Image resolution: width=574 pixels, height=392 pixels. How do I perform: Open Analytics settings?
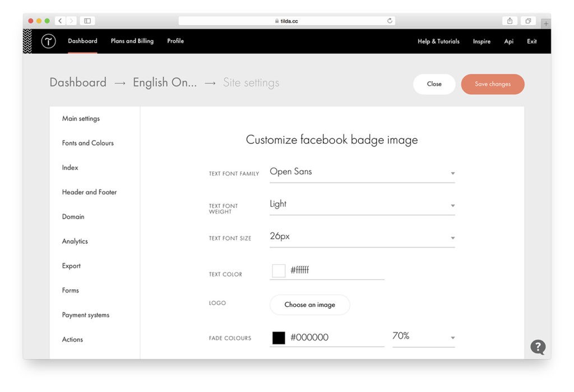click(x=75, y=241)
